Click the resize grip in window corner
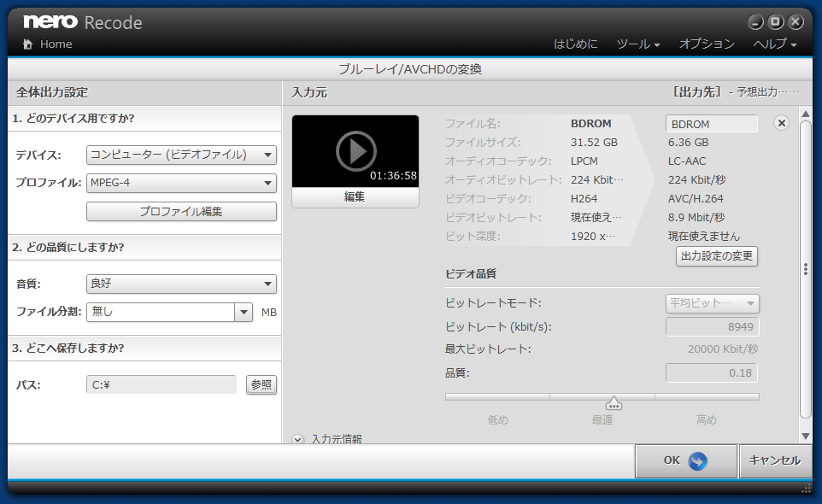The image size is (822, 504). pyautogui.click(x=807, y=489)
